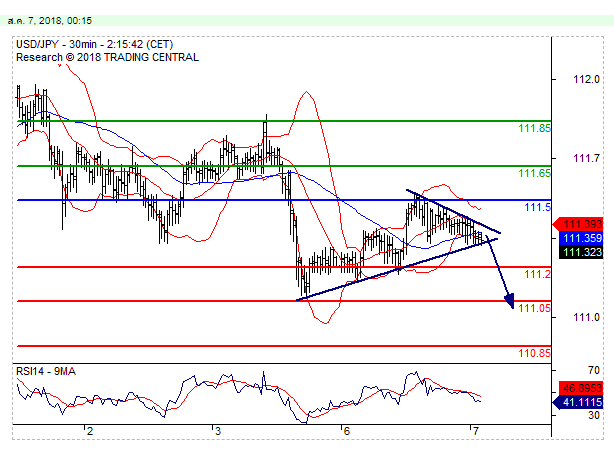614x452 pixels.
Task: Click the 111.85 resistance level label
Action: pyautogui.click(x=534, y=128)
